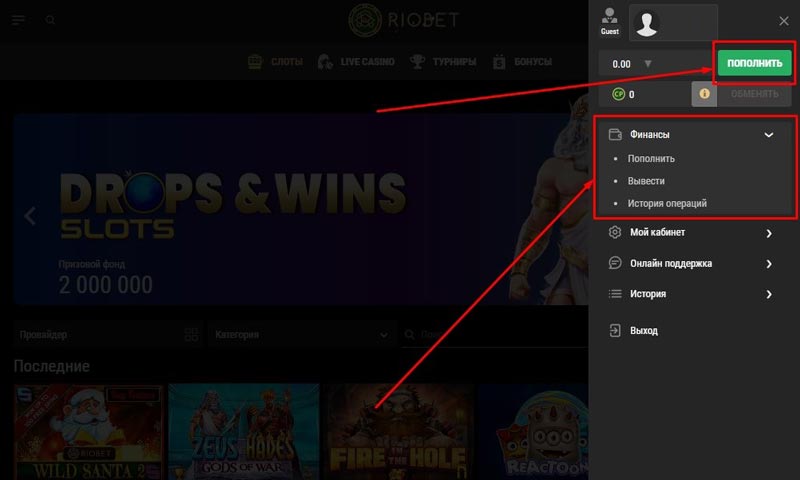Expand the История menu section
This screenshot has height=480, width=800.
[768, 294]
